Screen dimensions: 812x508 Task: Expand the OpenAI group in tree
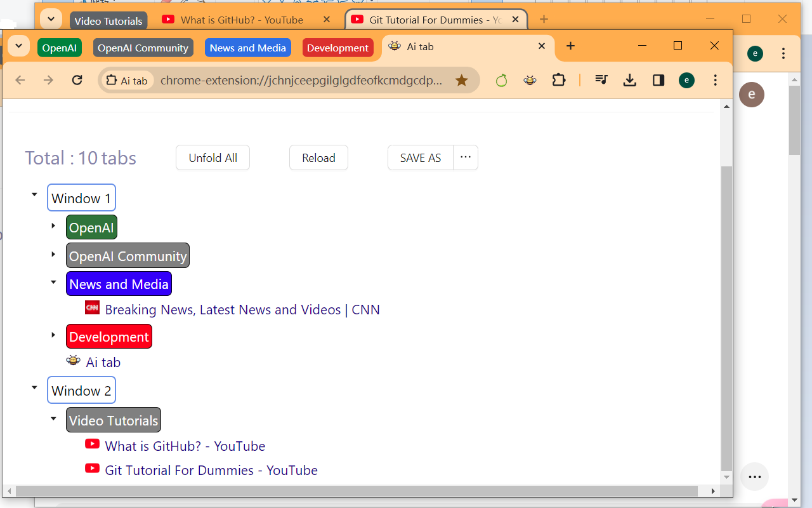[54, 225]
